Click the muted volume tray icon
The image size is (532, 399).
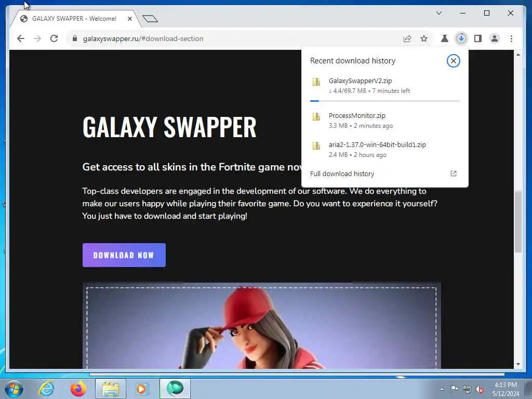[x=480, y=390]
